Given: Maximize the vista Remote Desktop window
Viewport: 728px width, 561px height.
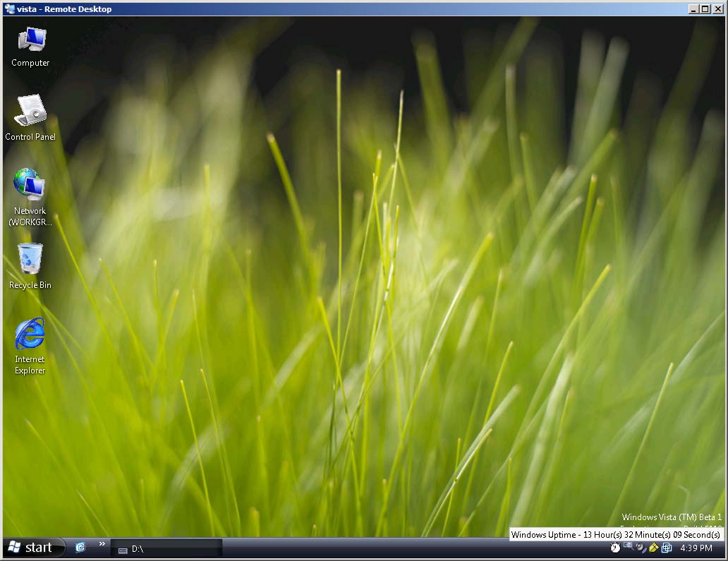Looking at the screenshot, I should coord(705,9).
